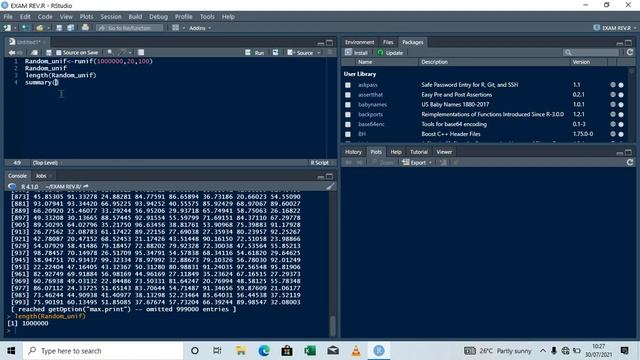Open the backports package help link
The image size is (640, 360).
click(x=370, y=114)
